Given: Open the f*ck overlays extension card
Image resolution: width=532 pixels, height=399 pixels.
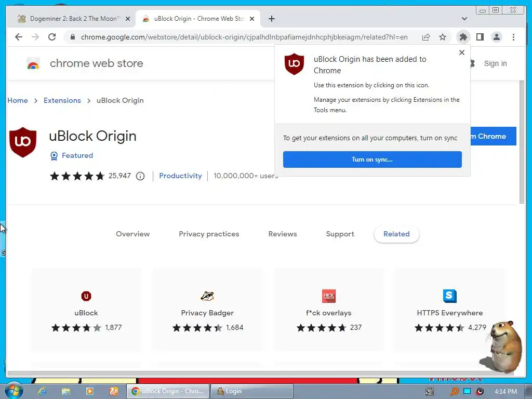Looking at the screenshot, I should (x=329, y=310).
